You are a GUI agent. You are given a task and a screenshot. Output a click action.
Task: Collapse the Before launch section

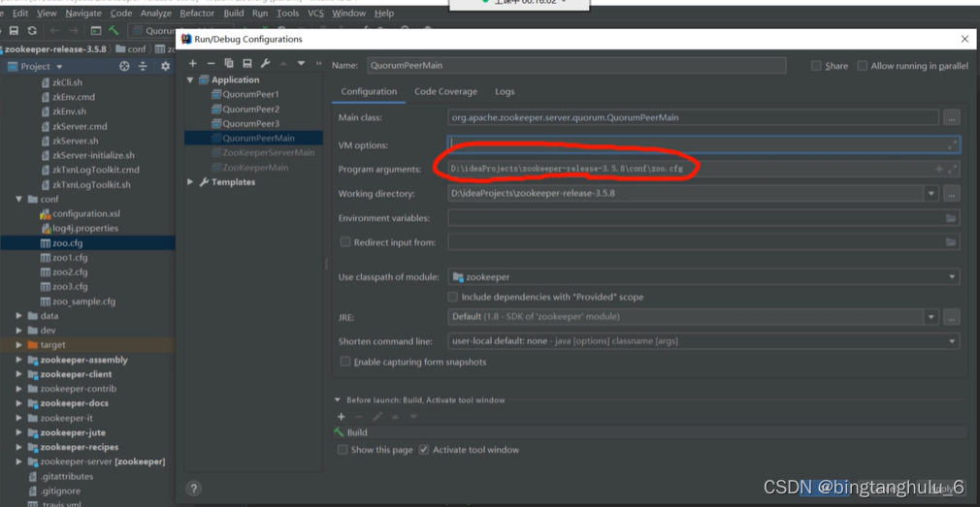[338, 399]
